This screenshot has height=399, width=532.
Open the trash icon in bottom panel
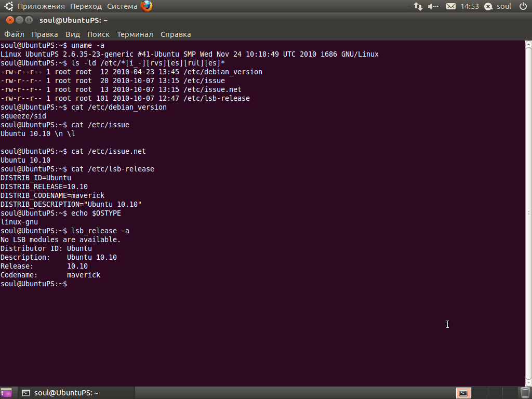tap(526, 393)
